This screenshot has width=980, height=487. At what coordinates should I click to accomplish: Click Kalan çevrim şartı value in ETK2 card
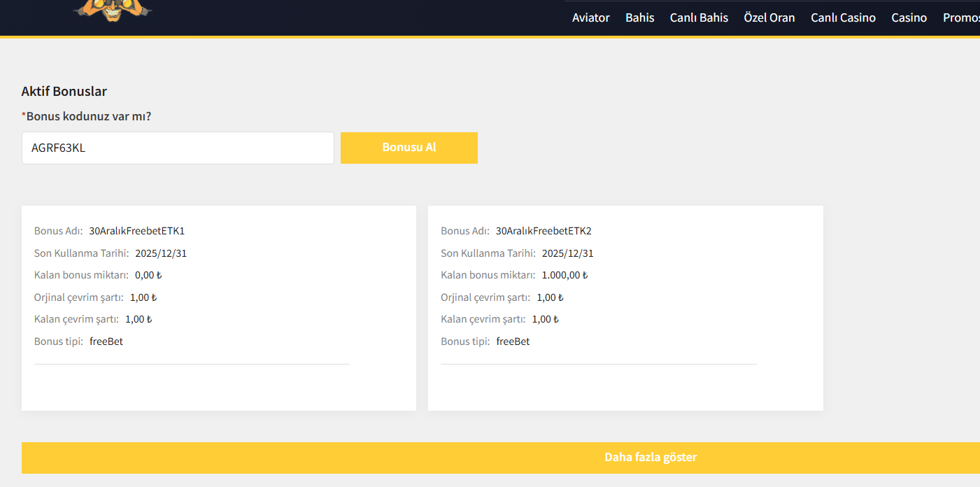tap(546, 319)
